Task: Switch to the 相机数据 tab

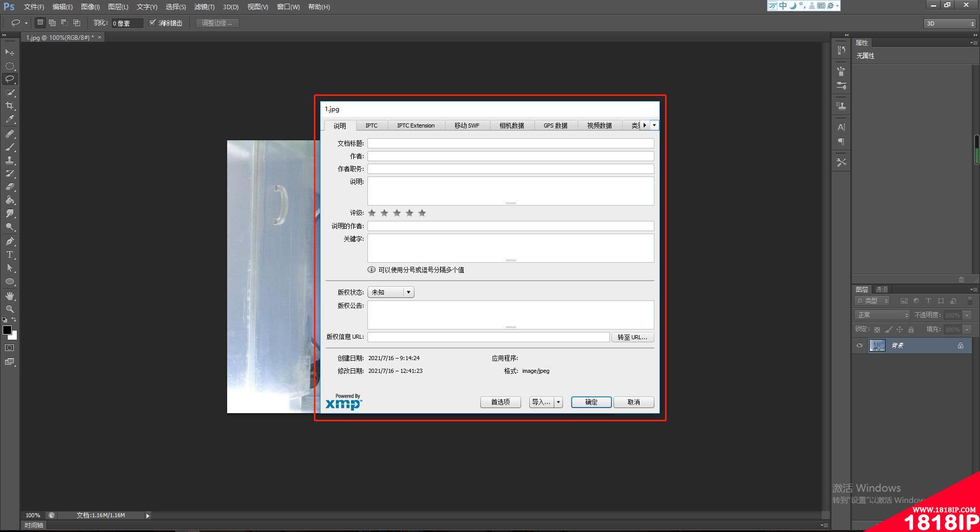Action: pyautogui.click(x=511, y=125)
